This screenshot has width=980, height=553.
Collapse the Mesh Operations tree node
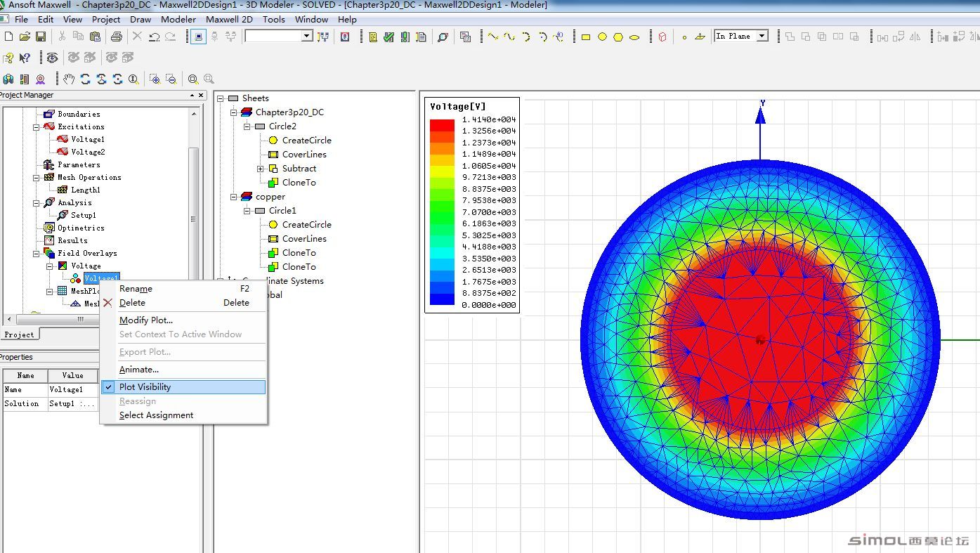37,178
